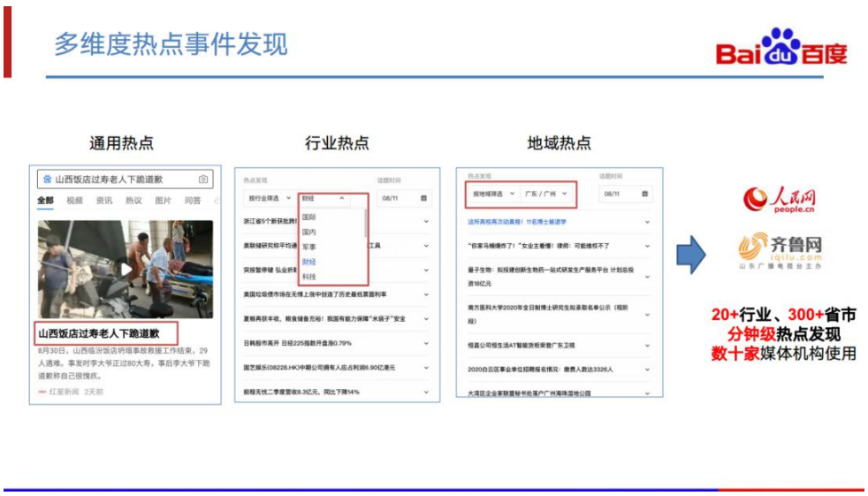Click the Baidu logo on the slide
This screenshot has height=496, width=868.
pos(781,47)
